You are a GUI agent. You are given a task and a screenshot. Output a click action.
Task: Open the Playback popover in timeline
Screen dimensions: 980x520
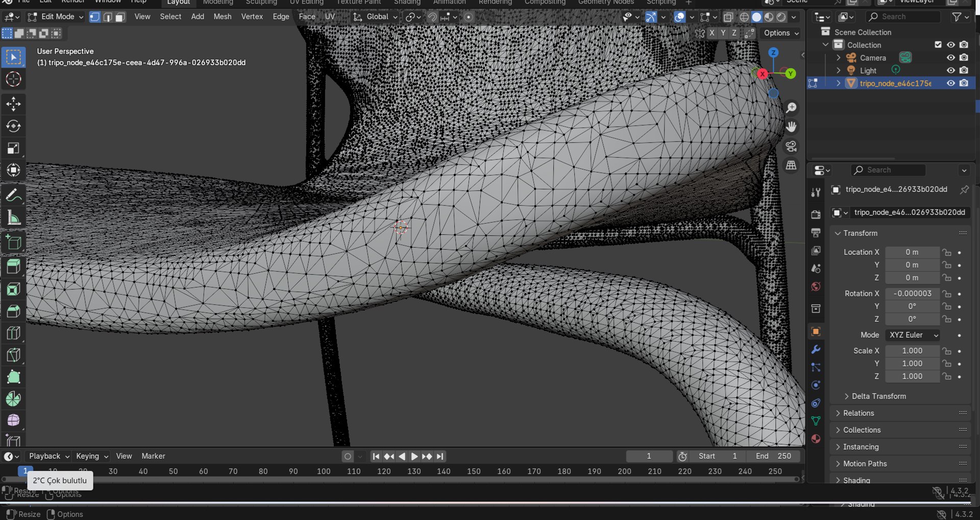pos(49,456)
